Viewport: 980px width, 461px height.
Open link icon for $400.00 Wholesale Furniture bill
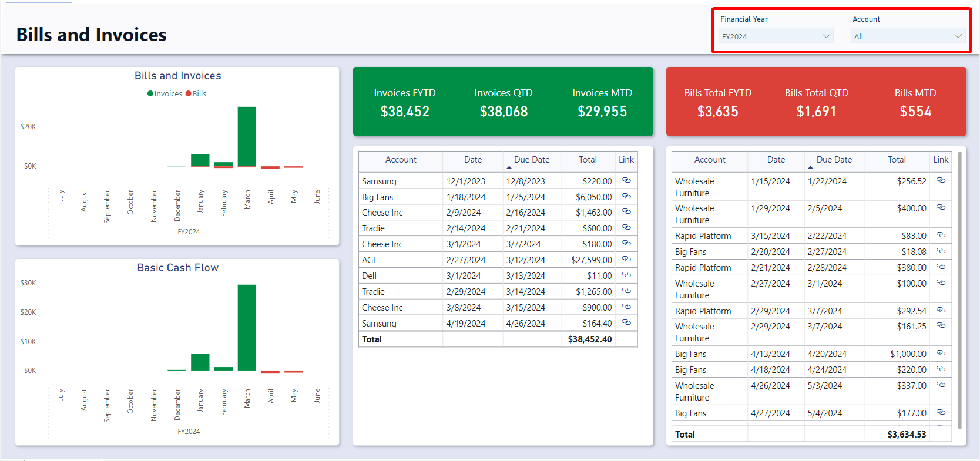pyautogui.click(x=941, y=207)
